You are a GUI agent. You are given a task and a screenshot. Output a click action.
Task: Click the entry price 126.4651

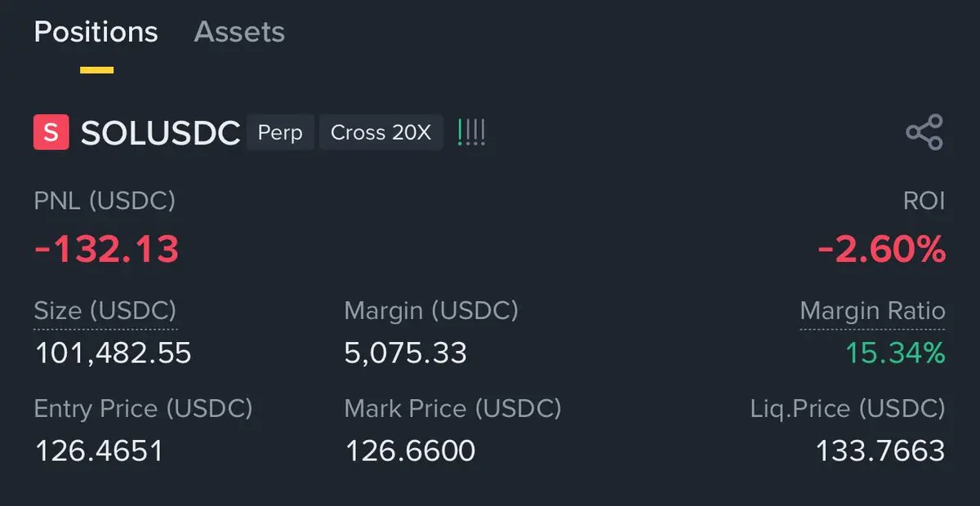(x=99, y=450)
